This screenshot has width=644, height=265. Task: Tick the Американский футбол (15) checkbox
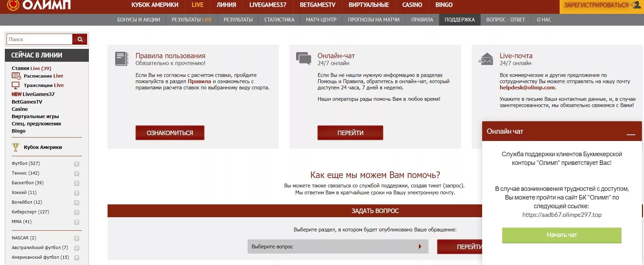77,258
